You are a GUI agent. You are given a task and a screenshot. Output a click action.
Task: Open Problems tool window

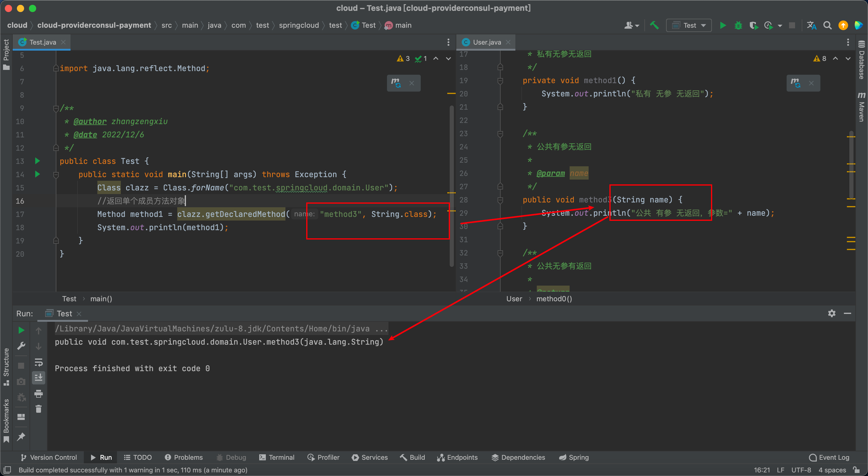tap(184, 457)
